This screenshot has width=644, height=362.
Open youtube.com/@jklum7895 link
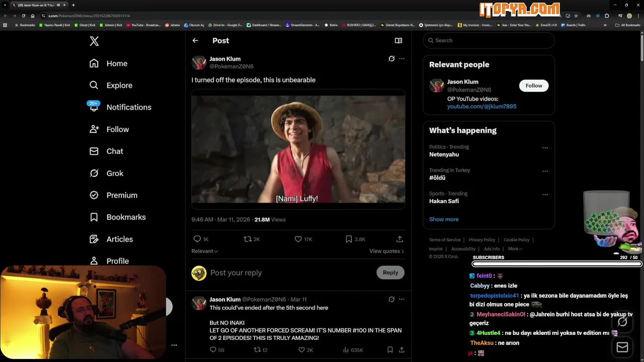(x=481, y=107)
